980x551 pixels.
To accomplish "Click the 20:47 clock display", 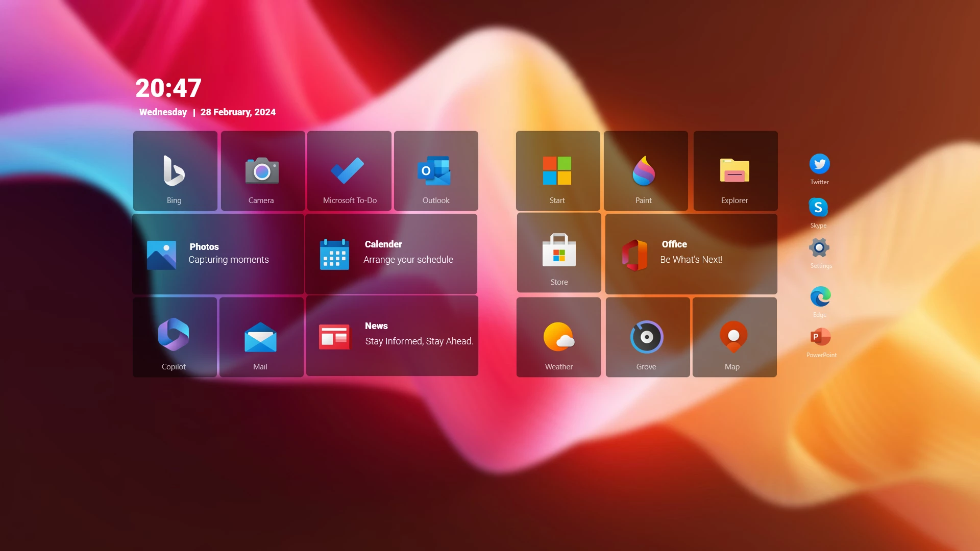I will pos(168,88).
